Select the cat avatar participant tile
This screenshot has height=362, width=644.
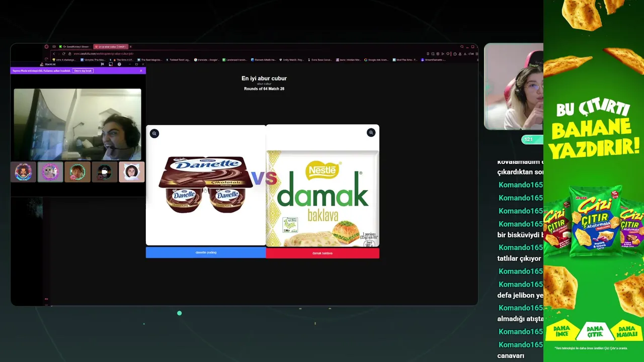50,172
